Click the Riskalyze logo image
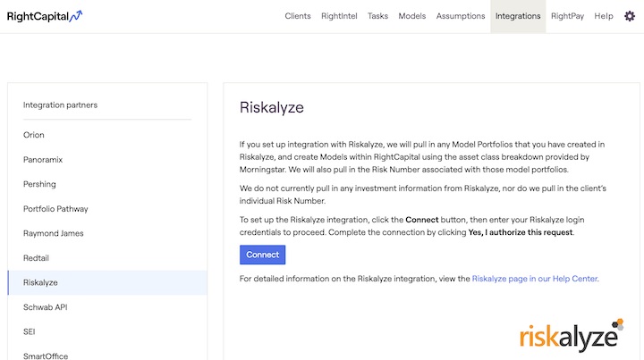 point(572,335)
